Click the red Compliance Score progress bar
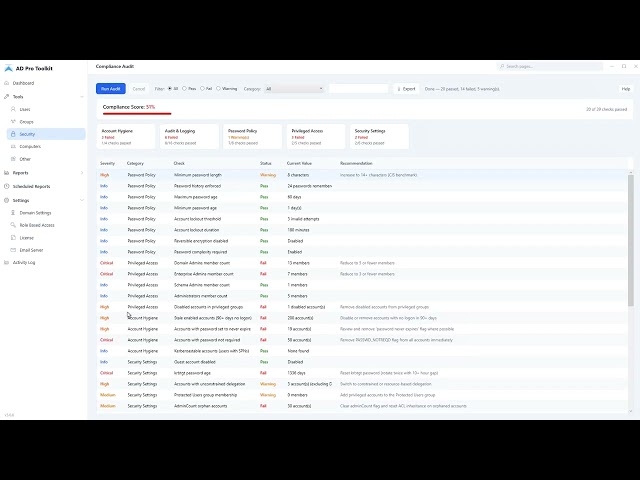The height and width of the screenshot is (480, 640). click(137, 113)
